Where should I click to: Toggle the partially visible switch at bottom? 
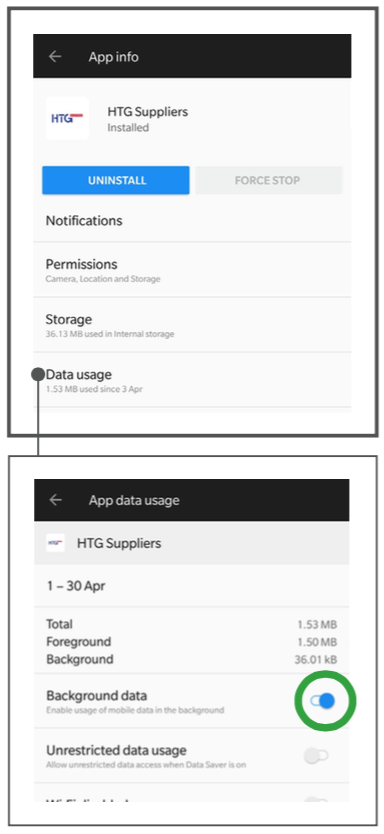pyautogui.click(x=316, y=799)
